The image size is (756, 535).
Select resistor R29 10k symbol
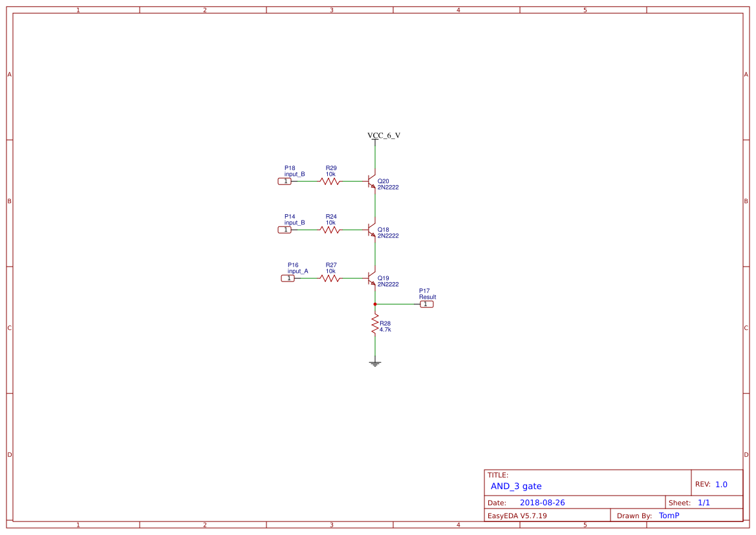point(331,182)
